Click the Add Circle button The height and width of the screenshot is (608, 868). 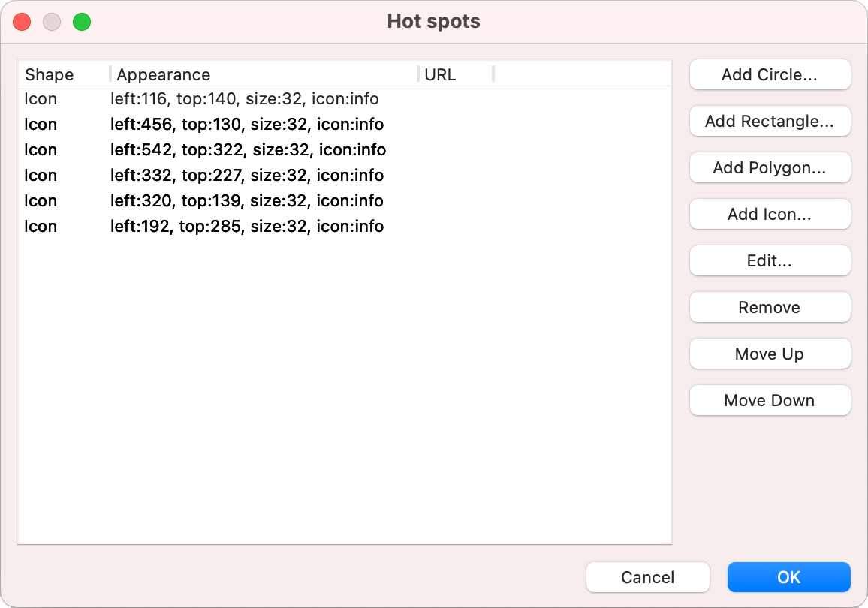point(770,75)
